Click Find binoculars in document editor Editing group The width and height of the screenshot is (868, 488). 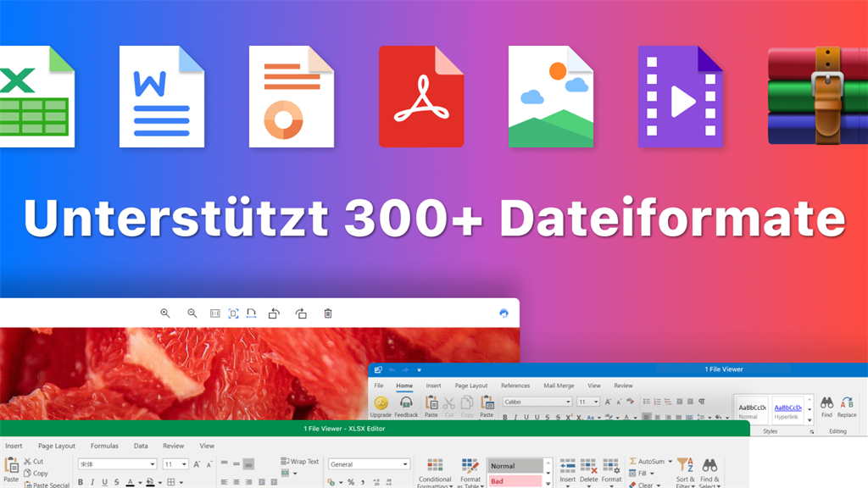click(x=826, y=402)
